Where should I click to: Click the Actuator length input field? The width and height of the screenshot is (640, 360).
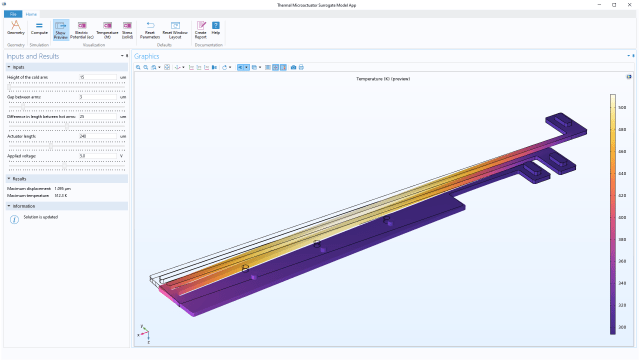pos(98,136)
